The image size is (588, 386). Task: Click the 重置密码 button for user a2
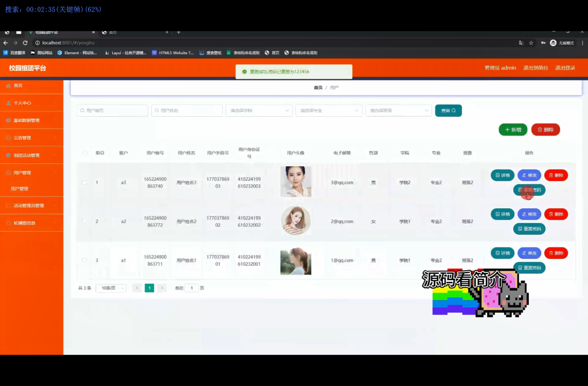point(529,229)
